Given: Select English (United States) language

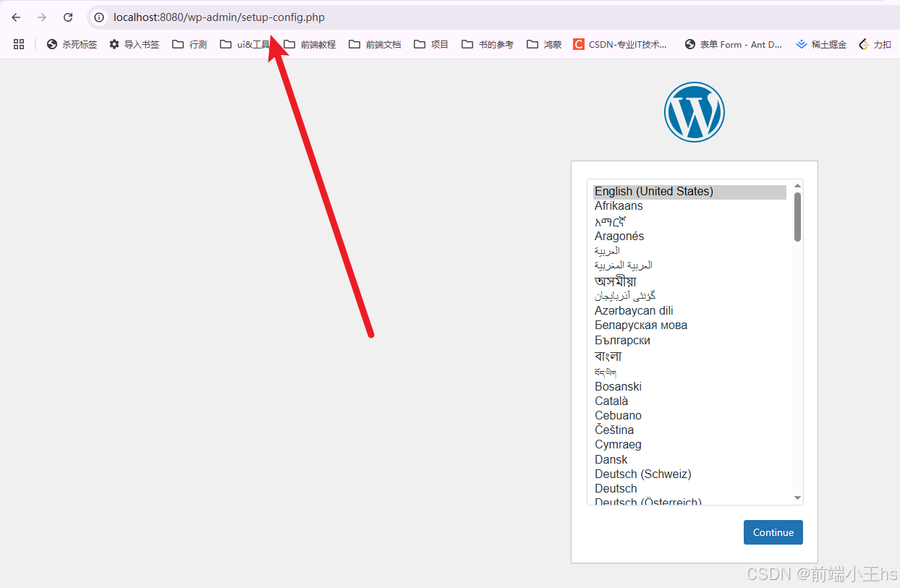Looking at the screenshot, I should coord(689,192).
